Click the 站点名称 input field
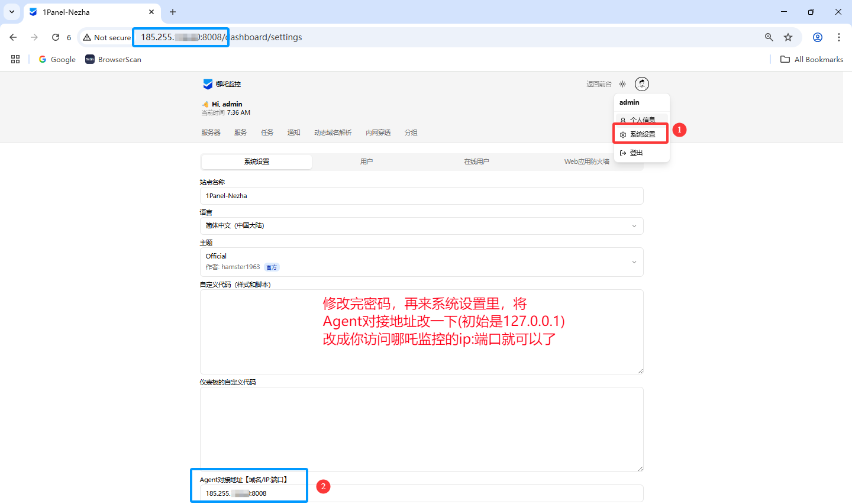 click(421, 196)
